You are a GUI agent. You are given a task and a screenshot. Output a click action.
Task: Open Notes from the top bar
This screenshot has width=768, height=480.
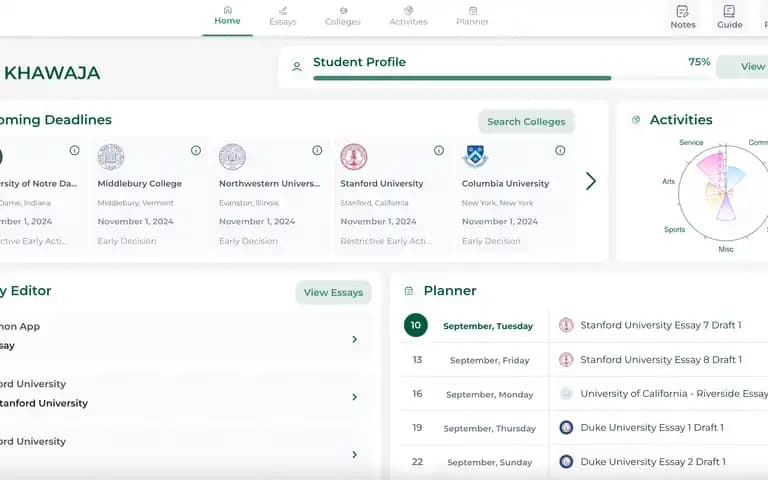pyautogui.click(x=683, y=17)
